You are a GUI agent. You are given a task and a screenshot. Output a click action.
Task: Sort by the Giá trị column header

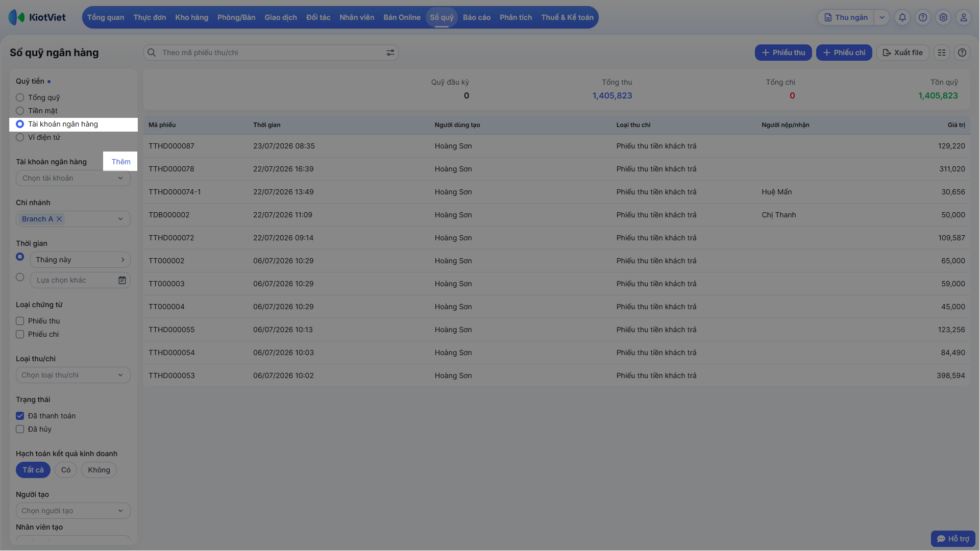pos(956,125)
